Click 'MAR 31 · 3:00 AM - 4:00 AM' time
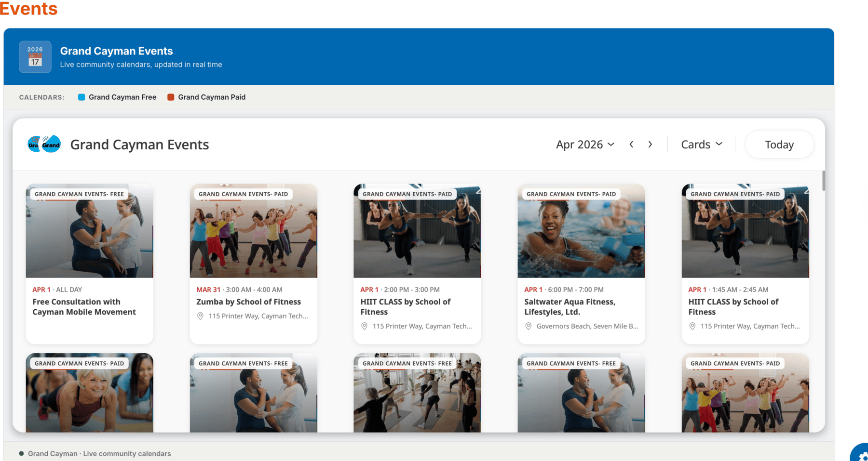 (x=239, y=290)
